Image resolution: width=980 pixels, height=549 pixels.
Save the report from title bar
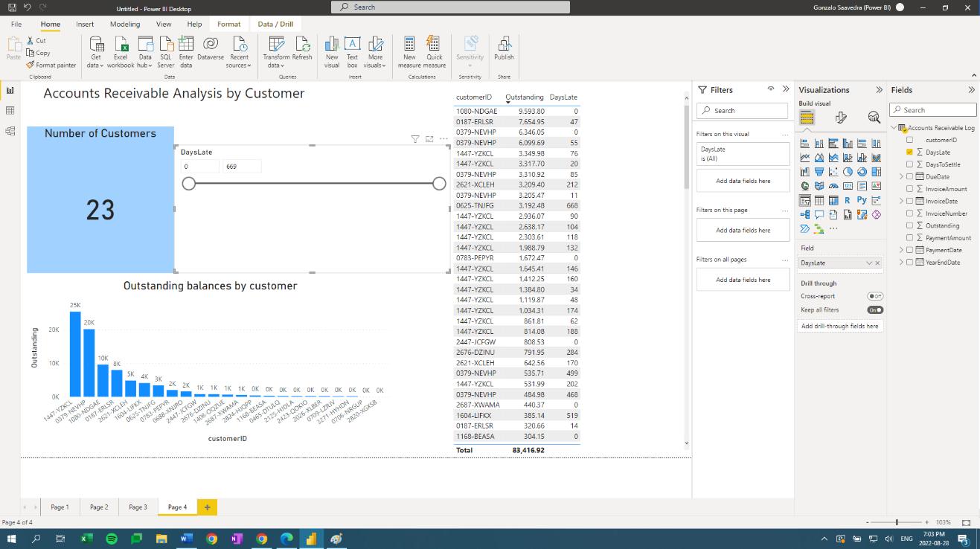pyautogui.click(x=12, y=7)
